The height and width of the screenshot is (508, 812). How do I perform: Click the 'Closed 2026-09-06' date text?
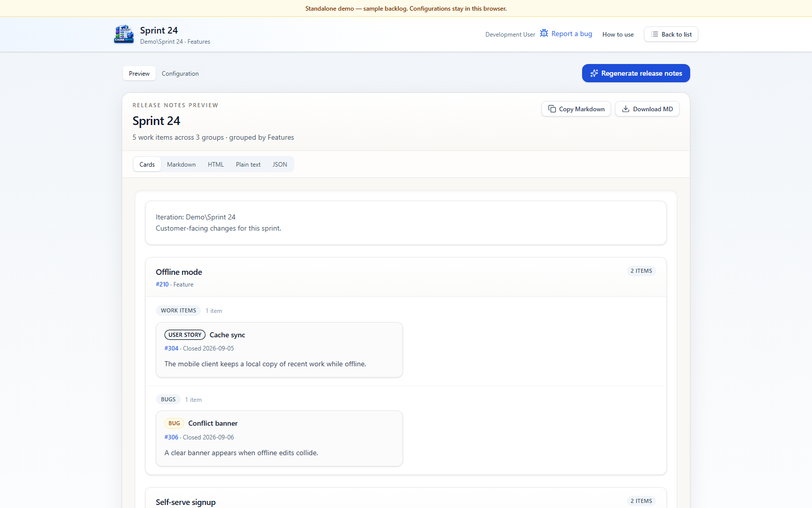tap(209, 437)
